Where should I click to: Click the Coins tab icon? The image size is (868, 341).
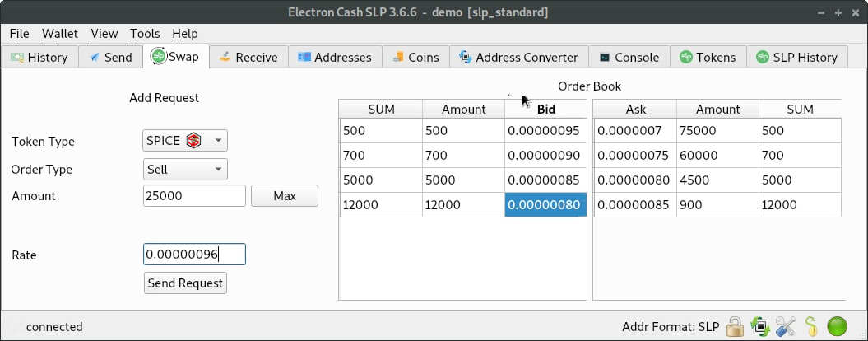click(x=398, y=57)
